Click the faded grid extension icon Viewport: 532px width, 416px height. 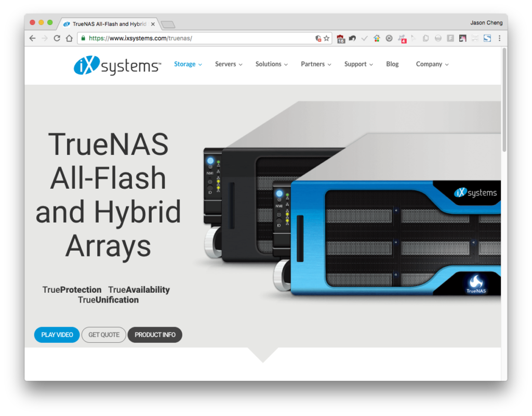[x=475, y=38]
